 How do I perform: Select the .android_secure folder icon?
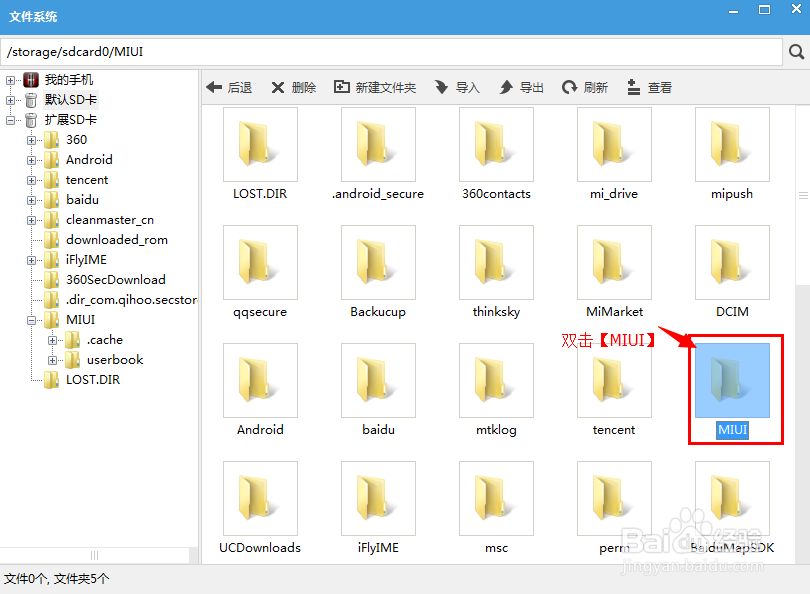coord(378,145)
